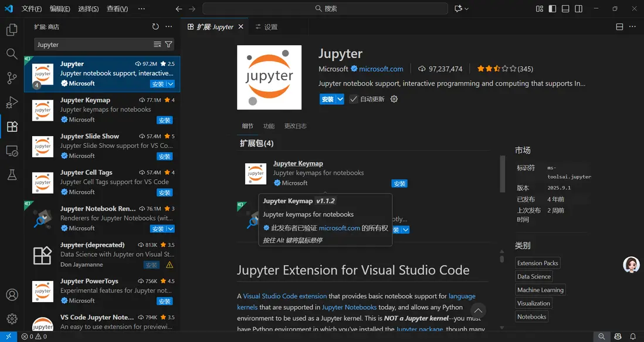The height and width of the screenshot is (342, 644).
Task: Open the Visual Studio Code extension link
Action: (284, 296)
